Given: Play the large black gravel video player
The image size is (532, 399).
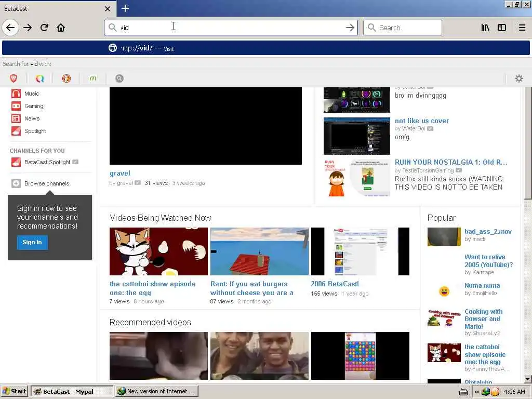Looking at the screenshot, I should pos(206,126).
